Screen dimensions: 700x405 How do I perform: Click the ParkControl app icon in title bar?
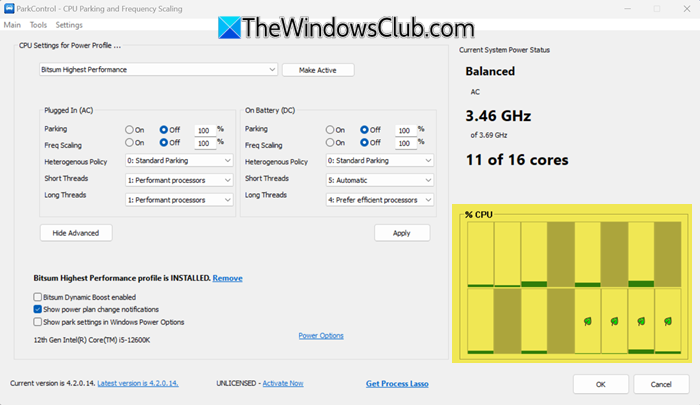[9, 8]
